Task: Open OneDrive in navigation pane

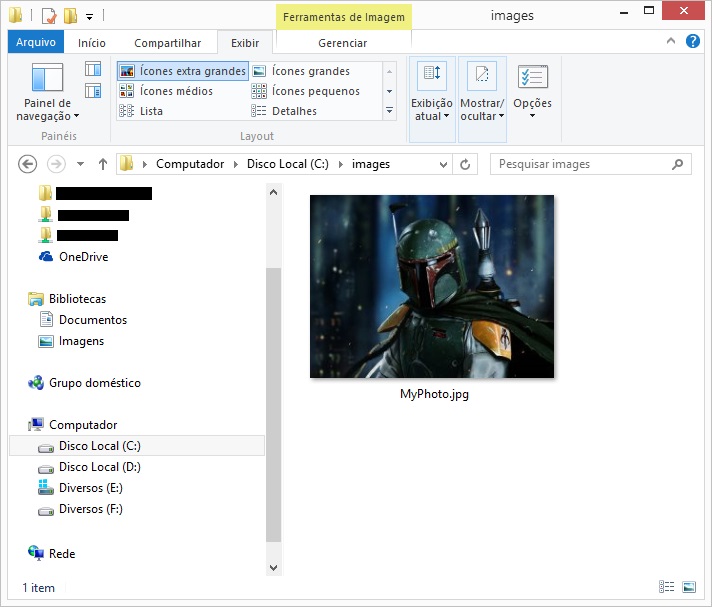Action: [74, 257]
